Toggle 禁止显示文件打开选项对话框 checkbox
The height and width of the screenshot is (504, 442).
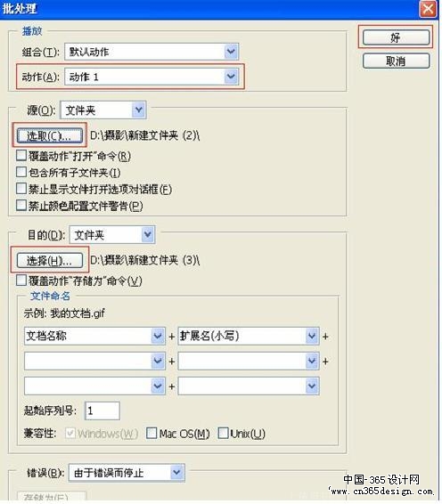[21, 189]
